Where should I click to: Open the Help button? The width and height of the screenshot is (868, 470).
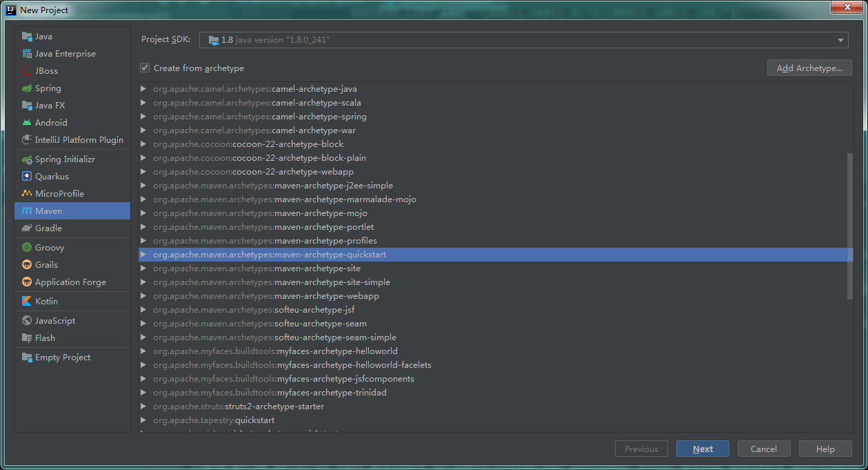(825, 449)
